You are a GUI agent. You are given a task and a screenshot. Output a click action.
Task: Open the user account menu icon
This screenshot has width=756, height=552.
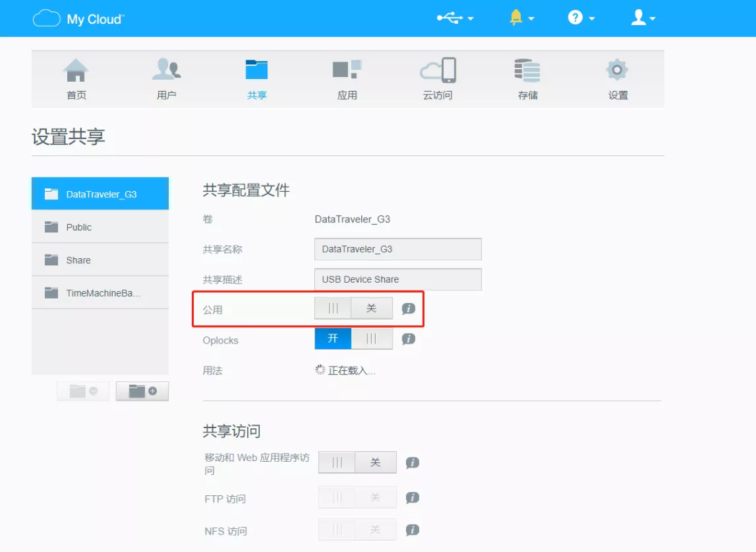pos(638,17)
